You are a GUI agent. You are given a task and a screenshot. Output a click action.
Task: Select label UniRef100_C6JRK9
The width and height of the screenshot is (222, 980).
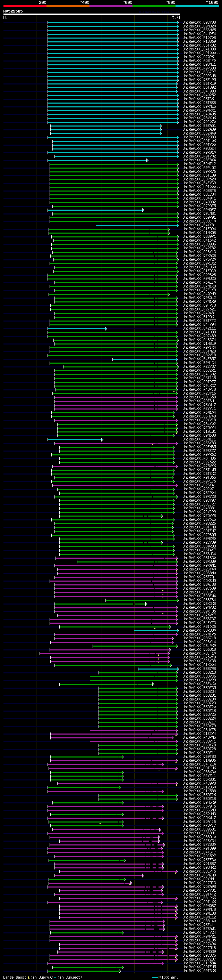coord(199,646)
